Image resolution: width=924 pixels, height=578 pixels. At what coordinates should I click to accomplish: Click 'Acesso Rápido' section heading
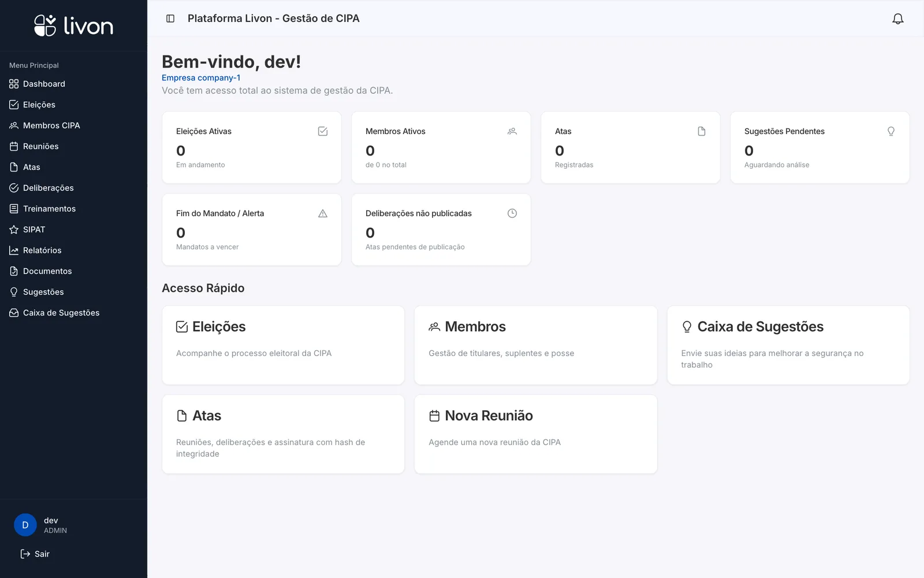203,288
